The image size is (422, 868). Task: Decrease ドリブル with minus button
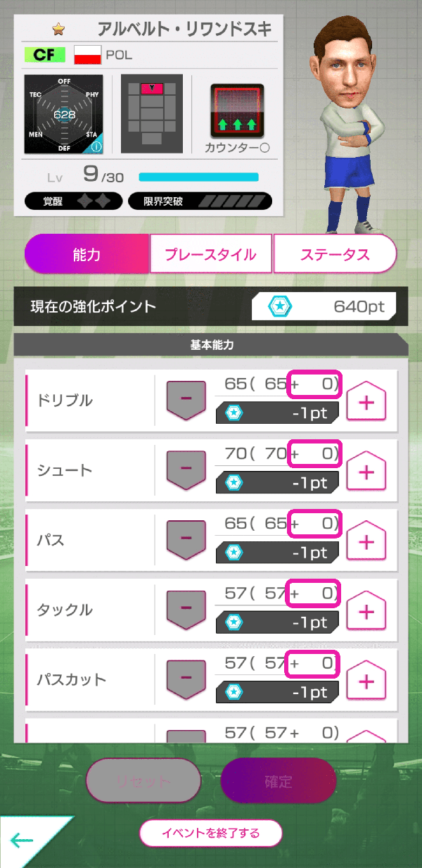(186, 400)
